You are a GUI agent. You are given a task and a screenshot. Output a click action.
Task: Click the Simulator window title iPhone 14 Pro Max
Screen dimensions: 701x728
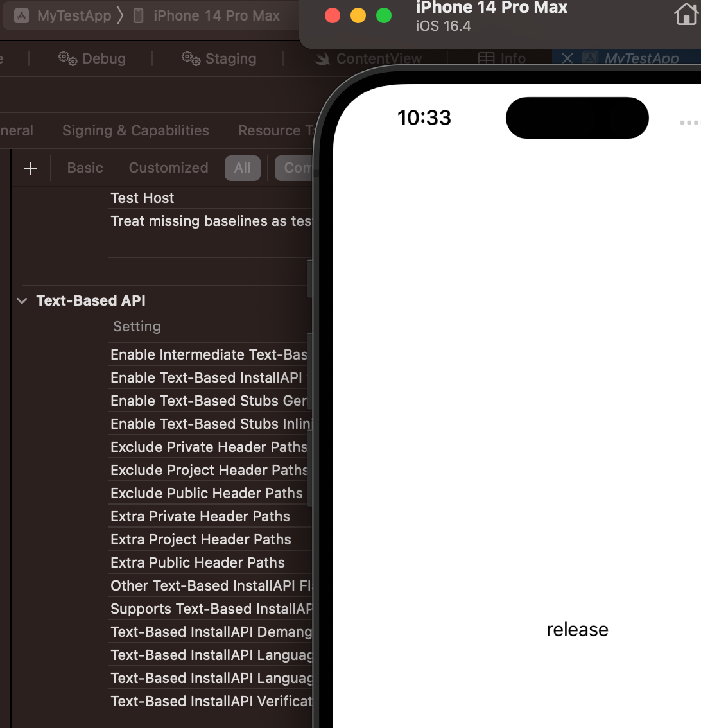pos(492,8)
